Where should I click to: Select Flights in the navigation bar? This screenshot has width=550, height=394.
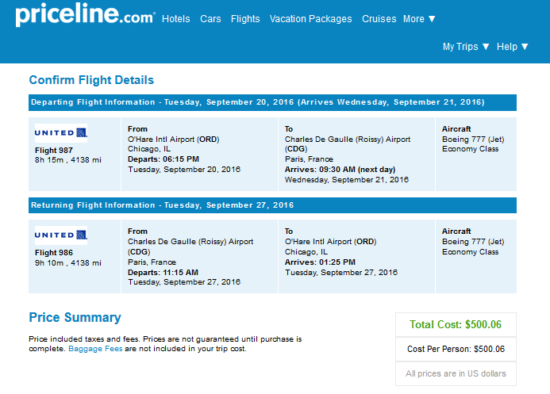245,19
